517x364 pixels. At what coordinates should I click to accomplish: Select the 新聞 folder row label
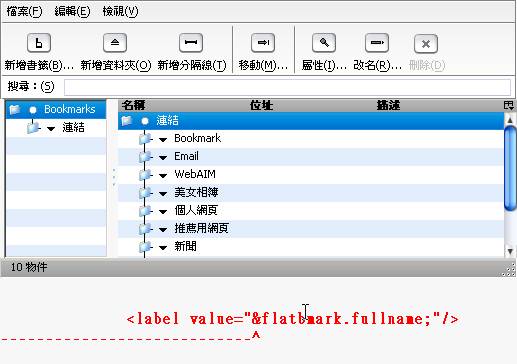pos(185,247)
